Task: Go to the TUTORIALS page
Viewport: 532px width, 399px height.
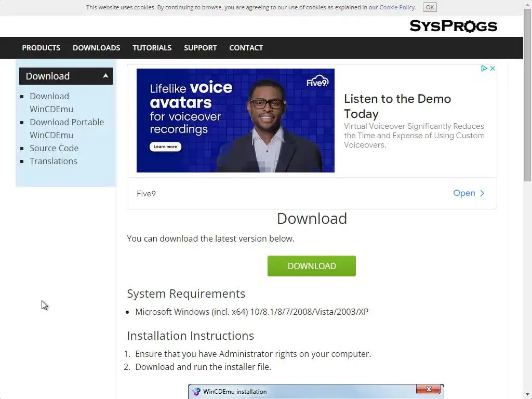Action: click(x=152, y=48)
